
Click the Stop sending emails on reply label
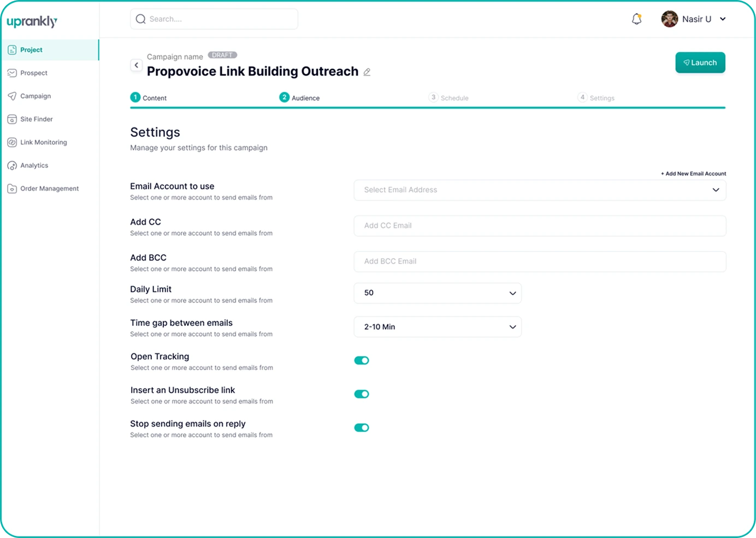click(x=188, y=424)
